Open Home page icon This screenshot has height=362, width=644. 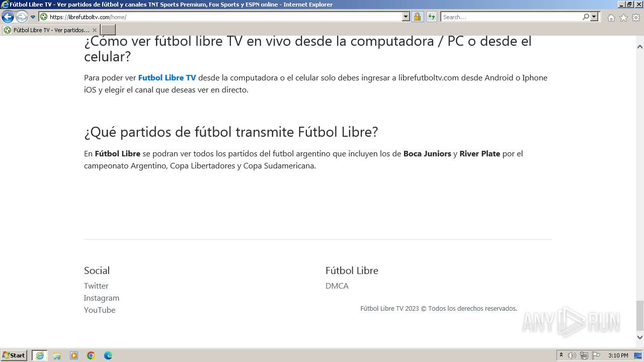611,18
